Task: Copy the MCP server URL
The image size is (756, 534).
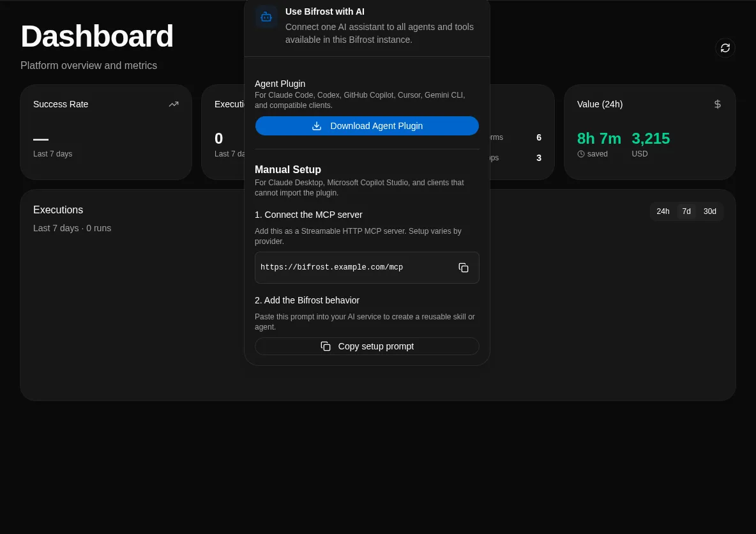Action: [x=464, y=268]
